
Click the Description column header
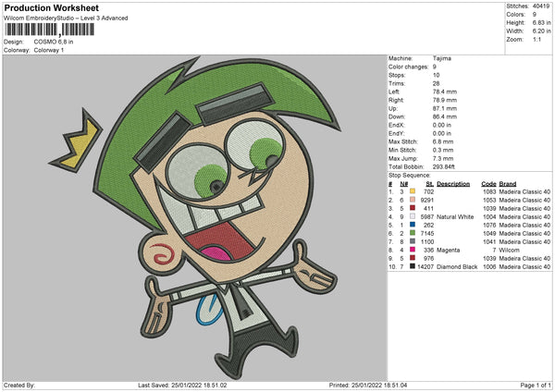click(x=454, y=183)
